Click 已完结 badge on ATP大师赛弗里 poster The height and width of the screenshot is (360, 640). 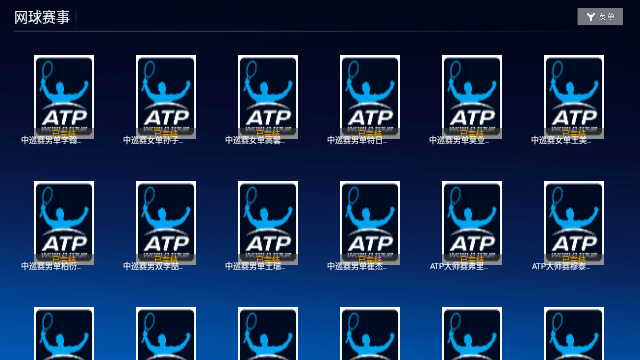coord(472,260)
